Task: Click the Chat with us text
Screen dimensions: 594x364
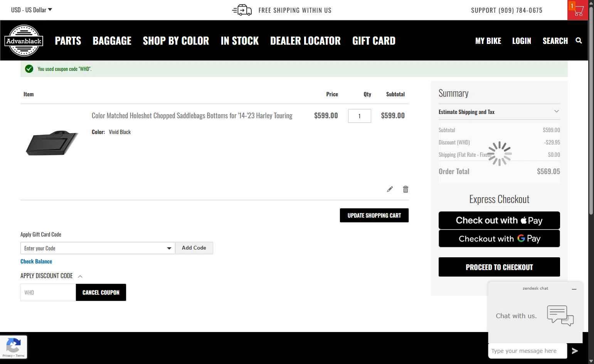Action: tap(516, 316)
